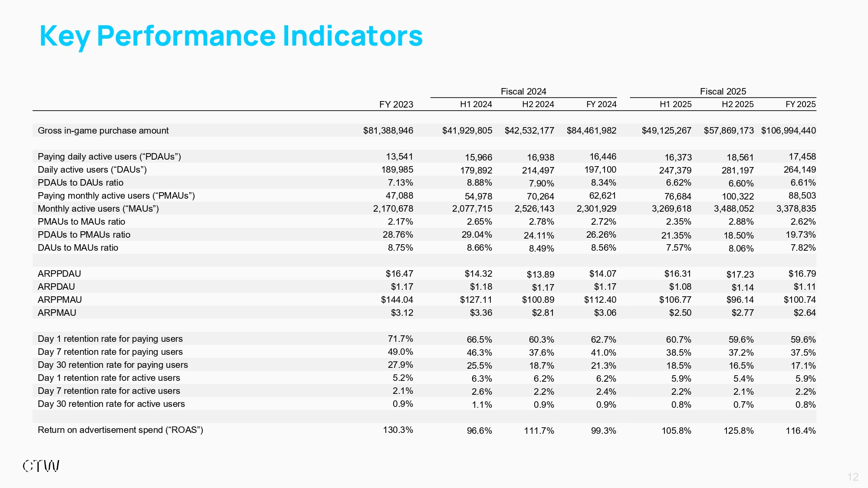The image size is (868, 488).
Task: Click Day 30 retention rate for active users
Action: pos(111,404)
